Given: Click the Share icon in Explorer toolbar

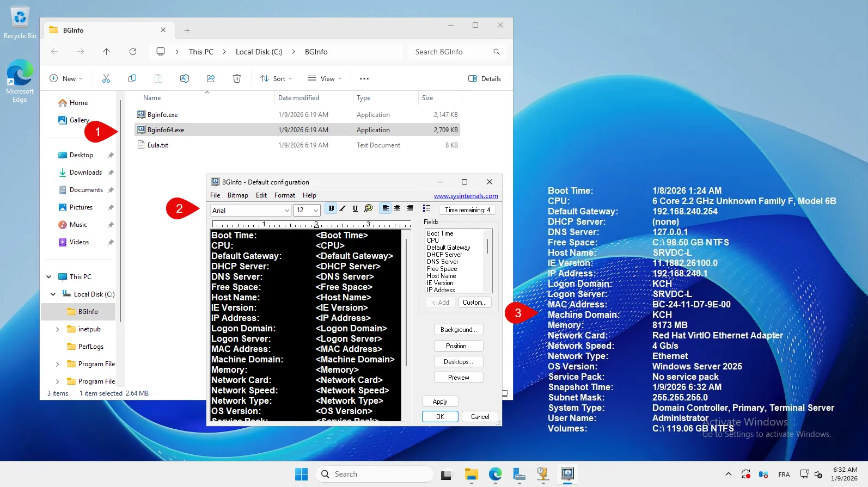Looking at the screenshot, I should click(x=211, y=79).
